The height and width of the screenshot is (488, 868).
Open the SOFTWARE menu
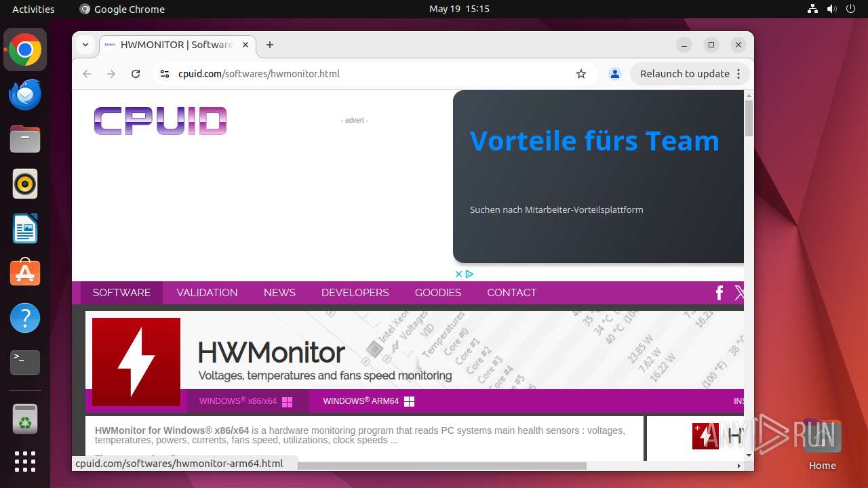121,293
